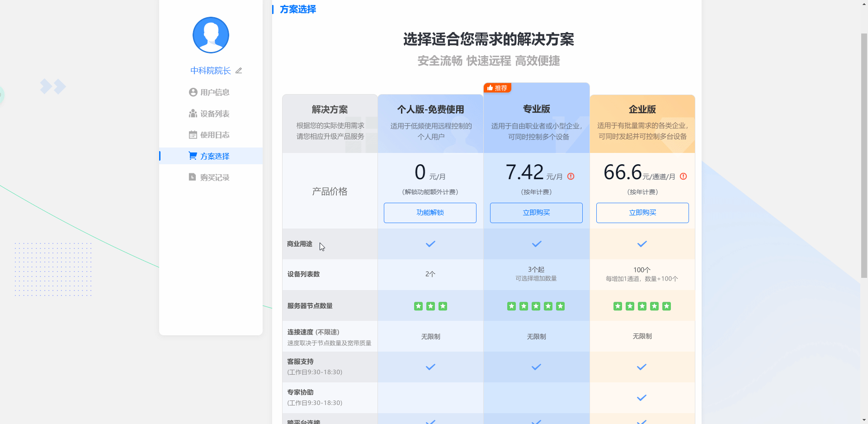Image resolution: width=868 pixels, height=424 pixels.
Task: Click 无限制 in the 专业版 column
Action: click(x=537, y=337)
